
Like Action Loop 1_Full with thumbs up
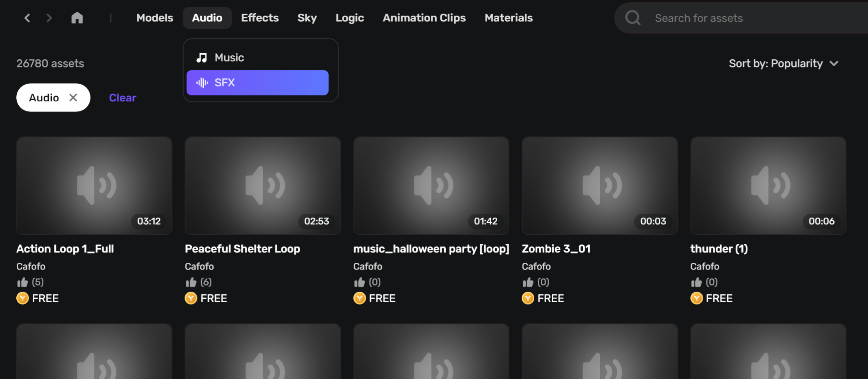(23, 282)
